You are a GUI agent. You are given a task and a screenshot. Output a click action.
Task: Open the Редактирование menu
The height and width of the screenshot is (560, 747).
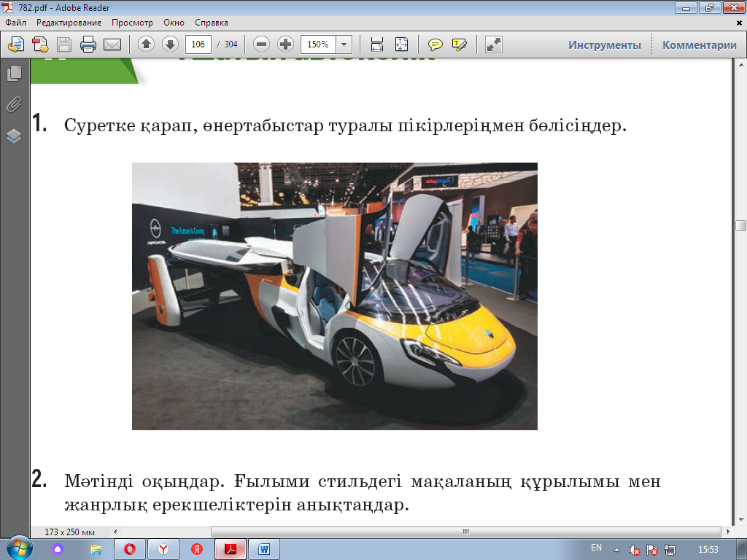click(x=69, y=23)
